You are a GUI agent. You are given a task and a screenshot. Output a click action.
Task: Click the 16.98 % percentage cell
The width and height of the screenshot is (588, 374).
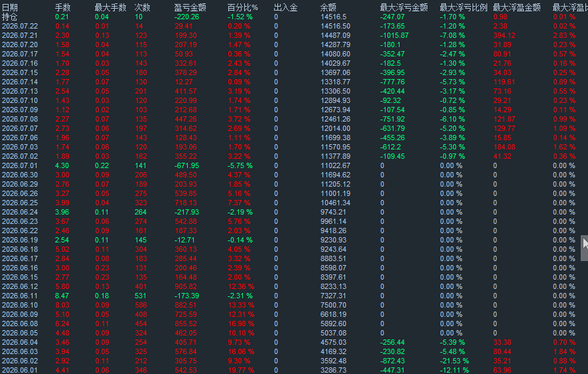241,324
